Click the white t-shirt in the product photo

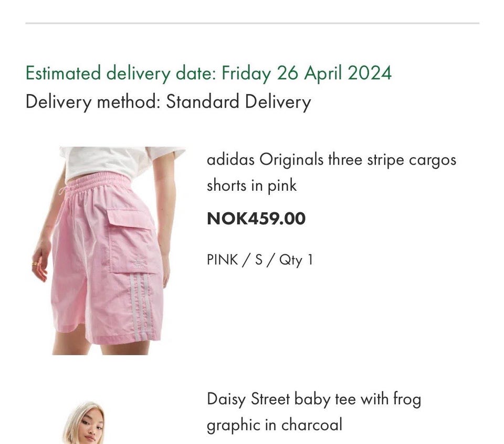121,161
